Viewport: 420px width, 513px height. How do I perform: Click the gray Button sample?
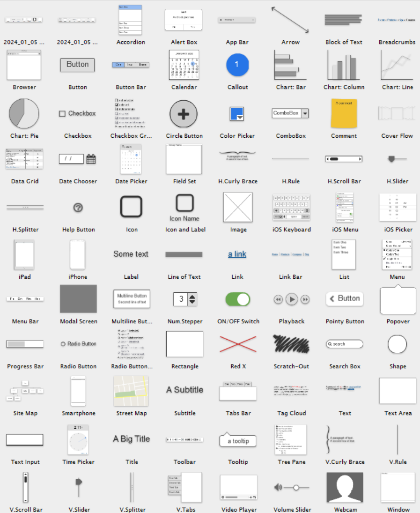pyautogui.click(x=77, y=65)
